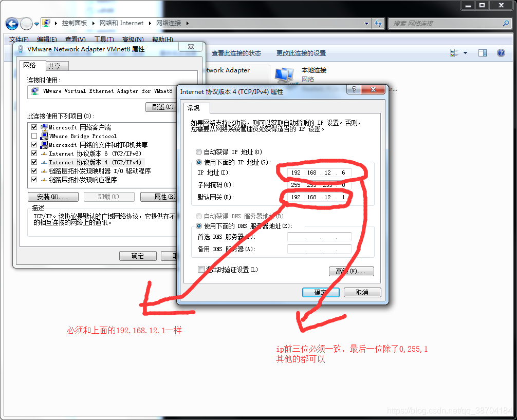This screenshot has width=517, height=420.
Task: Uncheck 链路层拓扑发现映射器 I/O 驱动程序
Action: click(34, 171)
